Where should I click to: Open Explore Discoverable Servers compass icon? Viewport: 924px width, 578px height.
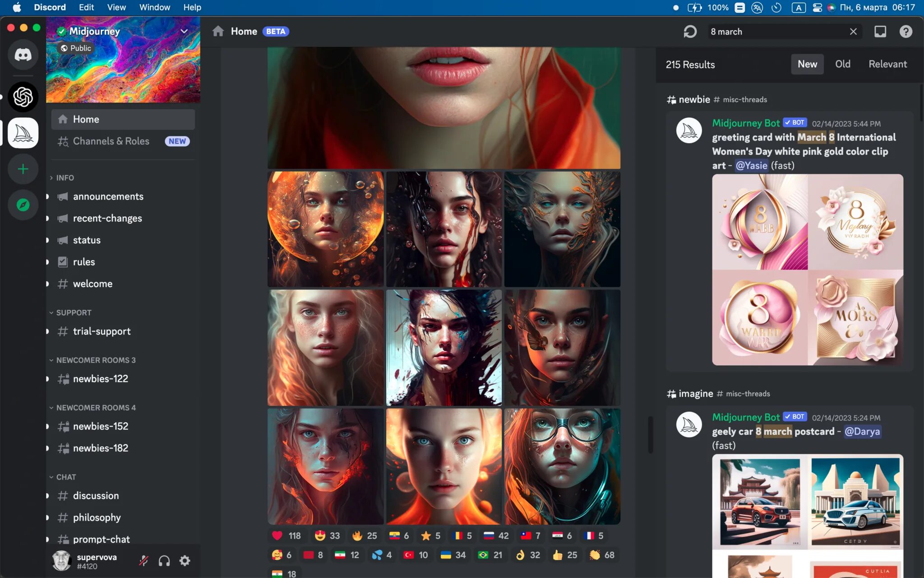point(23,205)
